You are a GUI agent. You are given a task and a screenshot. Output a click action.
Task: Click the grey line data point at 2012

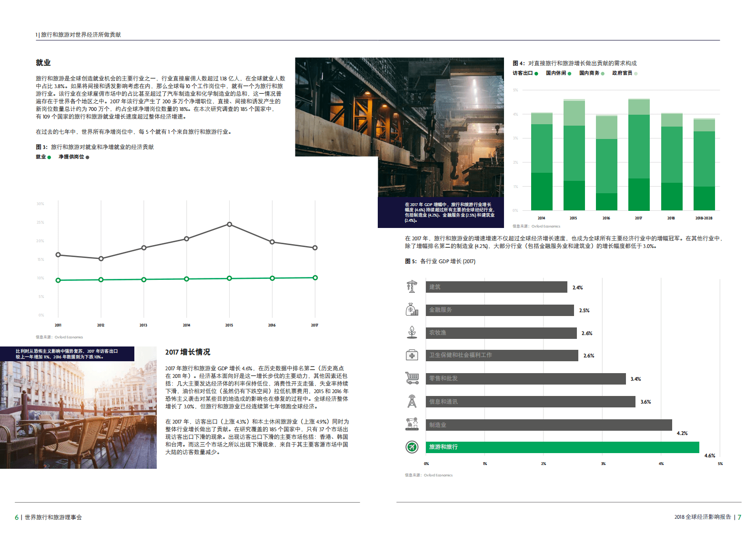[101, 258]
